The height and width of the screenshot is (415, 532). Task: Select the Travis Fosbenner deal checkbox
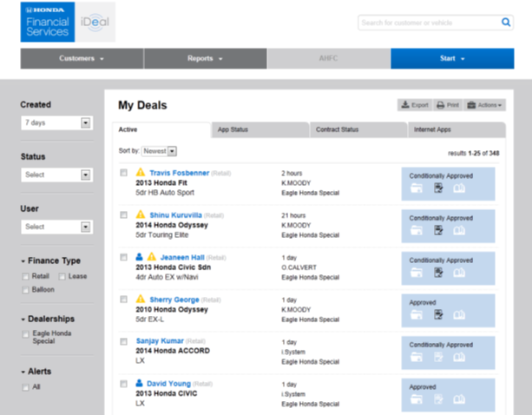[x=124, y=174]
